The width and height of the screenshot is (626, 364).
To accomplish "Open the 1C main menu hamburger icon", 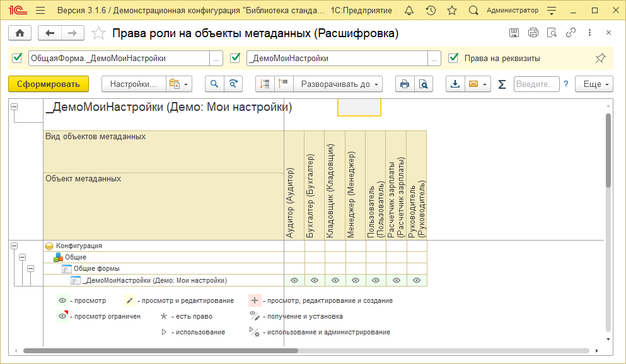I will (x=40, y=11).
